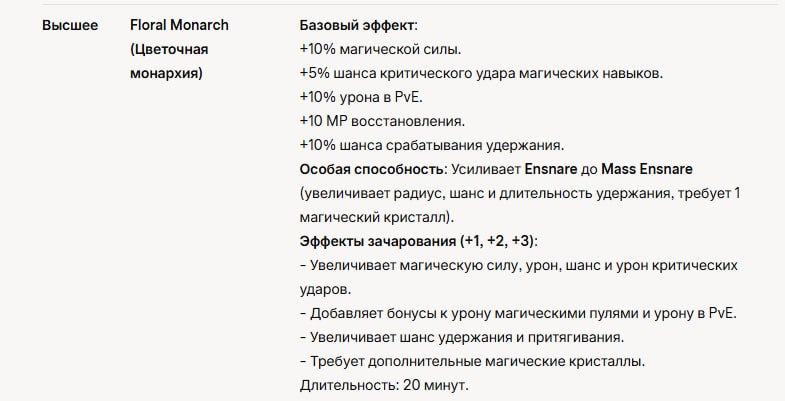Select the hold trigger chance line

432,145
